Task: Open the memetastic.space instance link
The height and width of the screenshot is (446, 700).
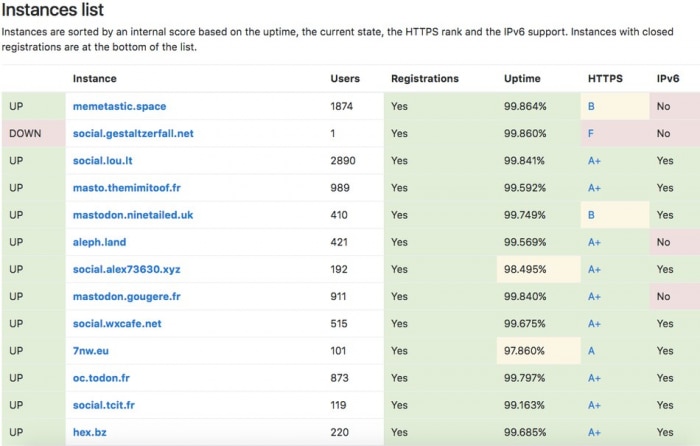Action: click(119, 106)
